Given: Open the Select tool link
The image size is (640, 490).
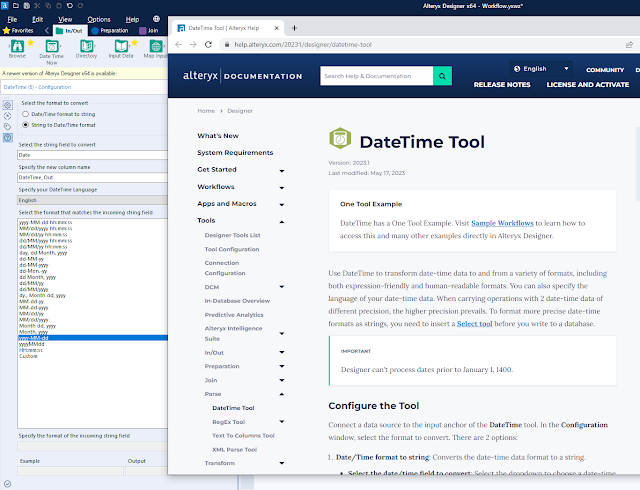Looking at the screenshot, I should pyautogui.click(x=474, y=323).
